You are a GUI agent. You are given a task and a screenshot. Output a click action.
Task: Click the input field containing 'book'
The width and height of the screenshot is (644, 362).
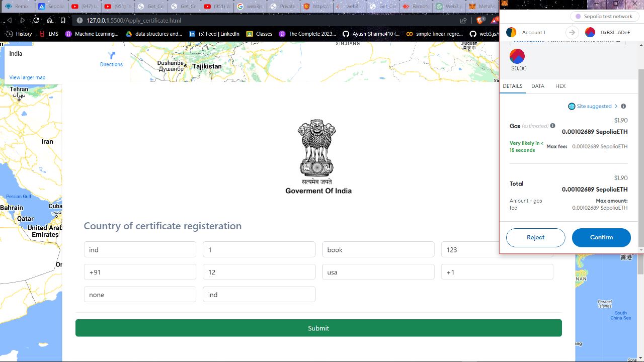point(378,249)
